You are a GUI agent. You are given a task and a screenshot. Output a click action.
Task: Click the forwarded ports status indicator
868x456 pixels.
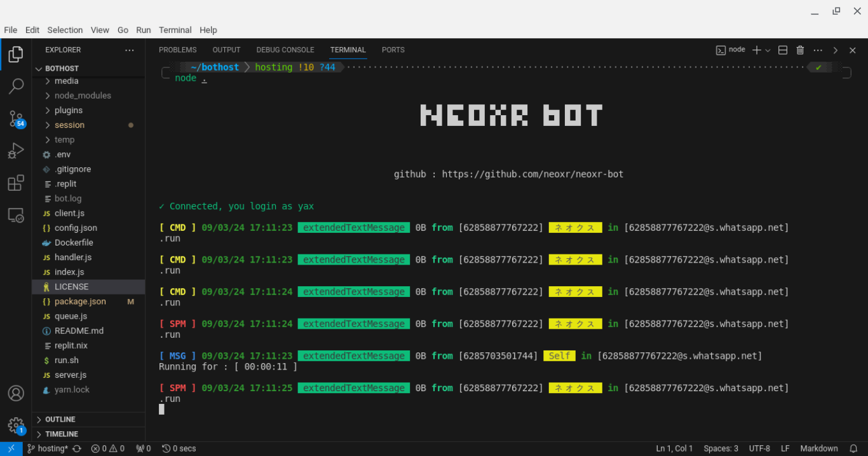pos(143,448)
